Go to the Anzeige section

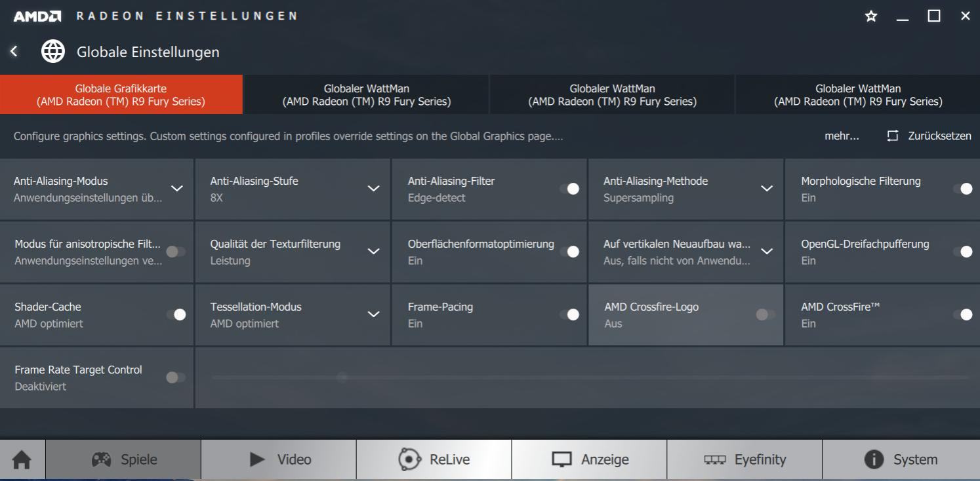click(589, 459)
